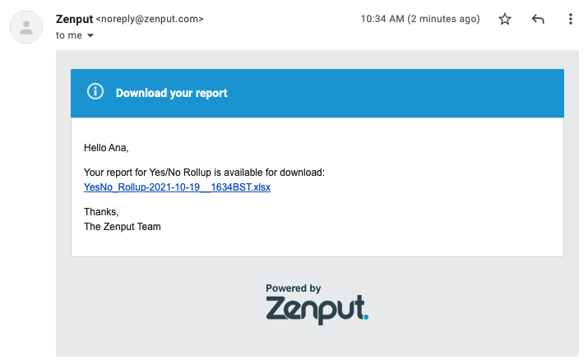
Task: Click the "Powered by" footer text
Action: [x=294, y=288]
